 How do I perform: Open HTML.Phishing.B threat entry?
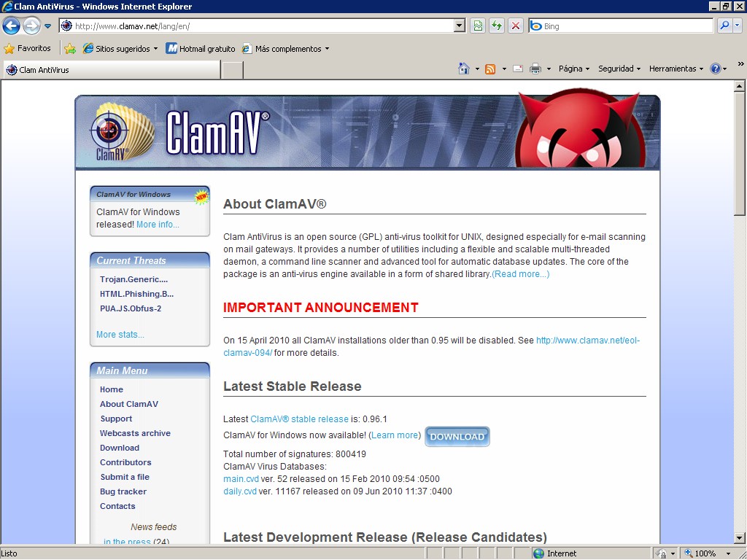coord(136,294)
